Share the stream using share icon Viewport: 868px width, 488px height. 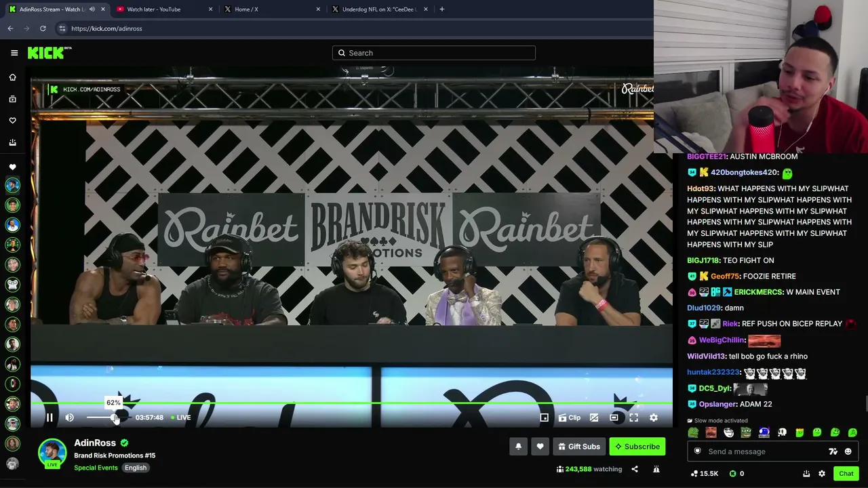(x=635, y=469)
